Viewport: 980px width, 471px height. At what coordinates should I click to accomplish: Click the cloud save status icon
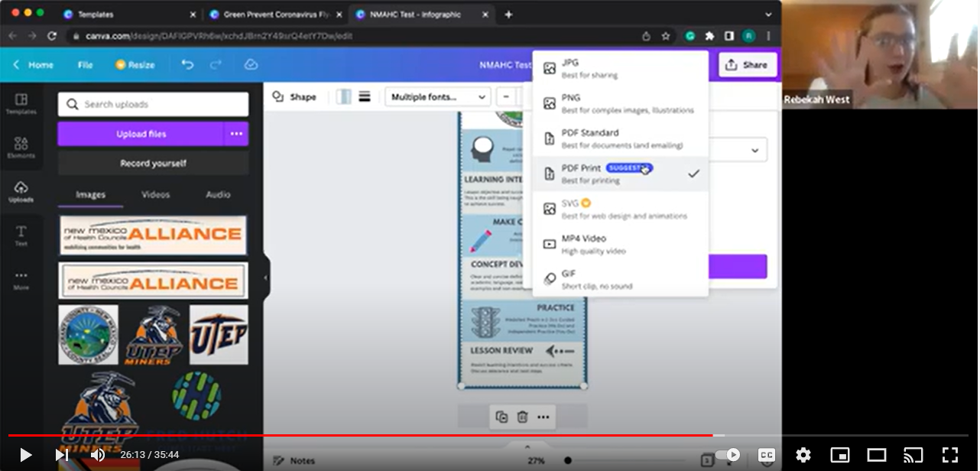pos(251,65)
